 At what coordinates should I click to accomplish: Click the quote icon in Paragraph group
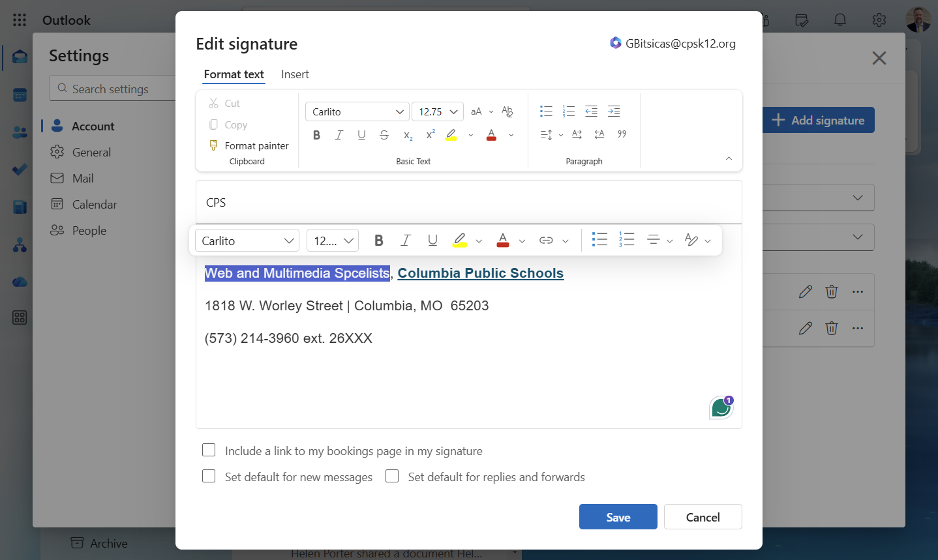(x=622, y=134)
